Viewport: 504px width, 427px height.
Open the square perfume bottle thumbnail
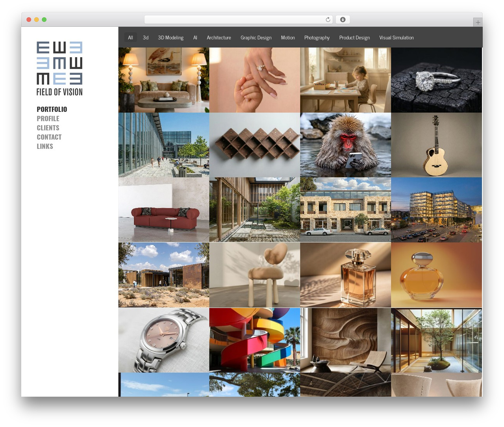pos(346,275)
